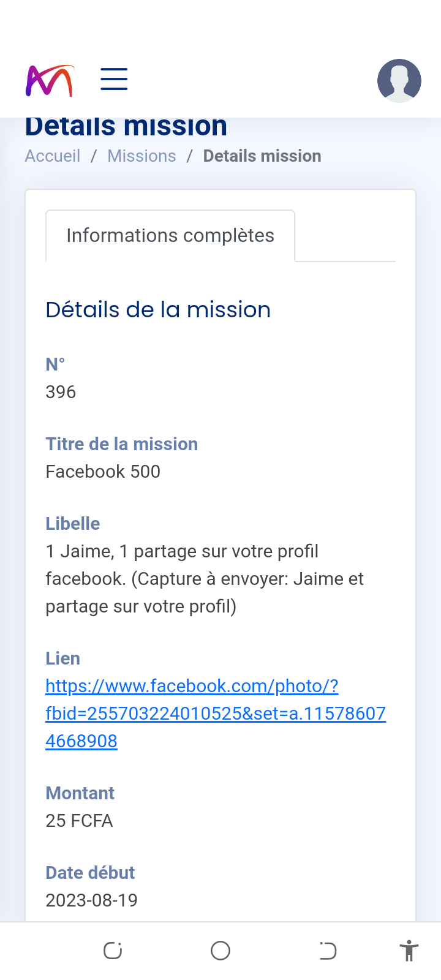Select the Informations complètes tab
This screenshot has width=441, height=980.
click(170, 236)
